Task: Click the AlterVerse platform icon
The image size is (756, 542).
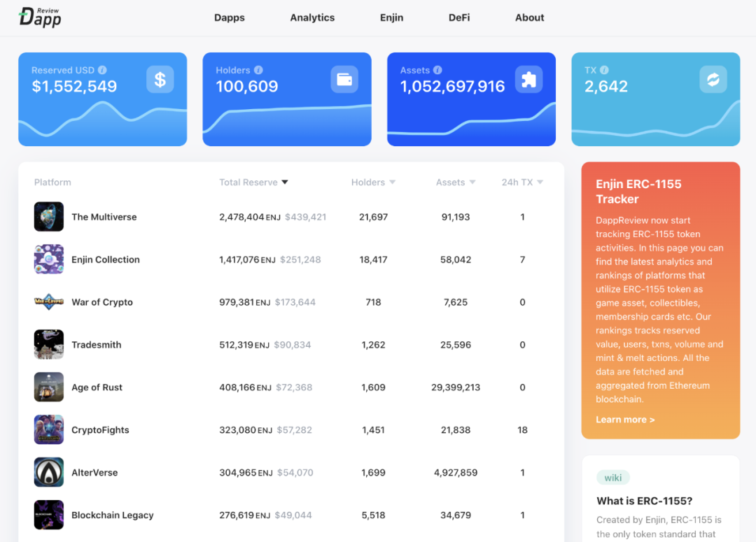Action: [49, 473]
